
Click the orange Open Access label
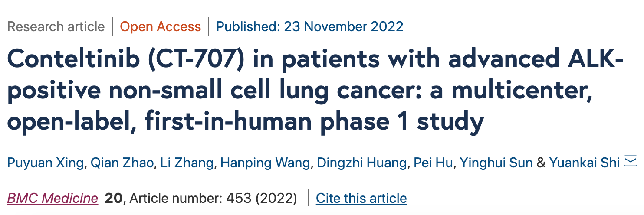coord(161,27)
